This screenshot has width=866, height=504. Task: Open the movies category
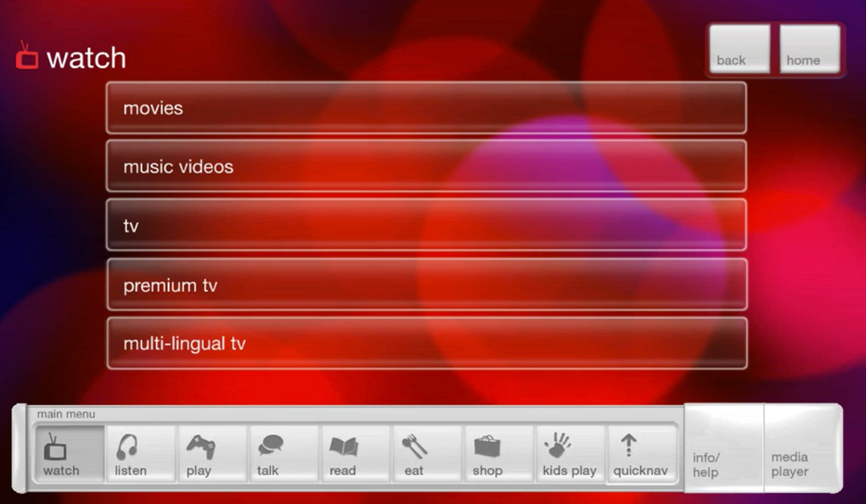pos(425,108)
